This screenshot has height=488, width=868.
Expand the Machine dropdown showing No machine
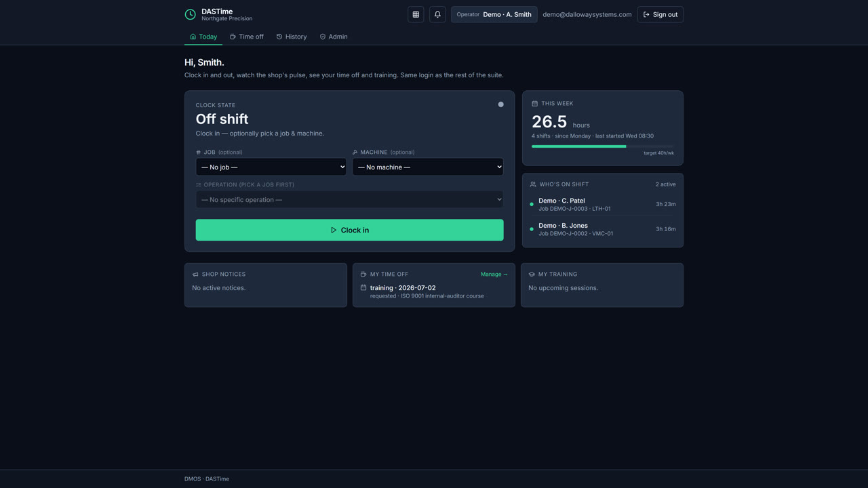[428, 167]
